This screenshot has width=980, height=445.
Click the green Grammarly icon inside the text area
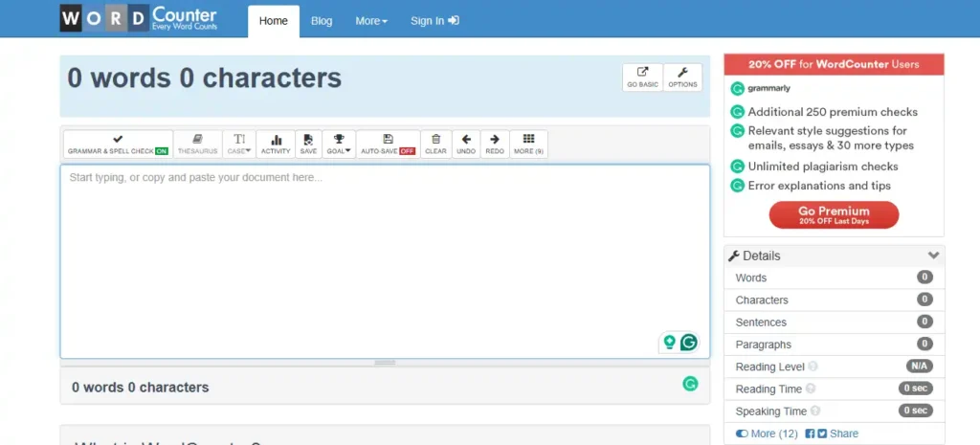[688, 343]
